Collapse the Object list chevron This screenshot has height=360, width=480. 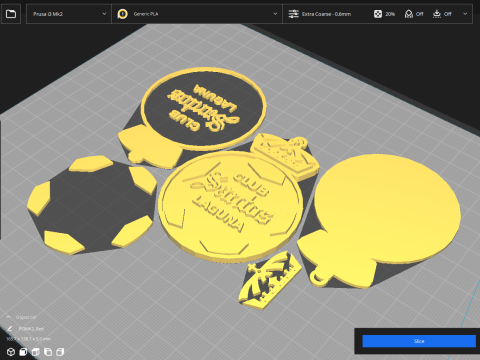pyautogui.click(x=9, y=317)
